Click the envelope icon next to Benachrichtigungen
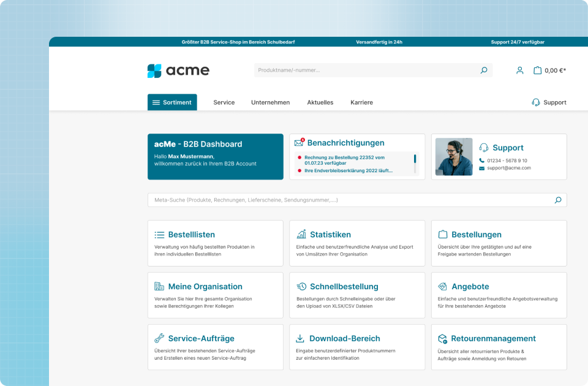The width and height of the screenshot is (588, 386). tap(299, 143)
